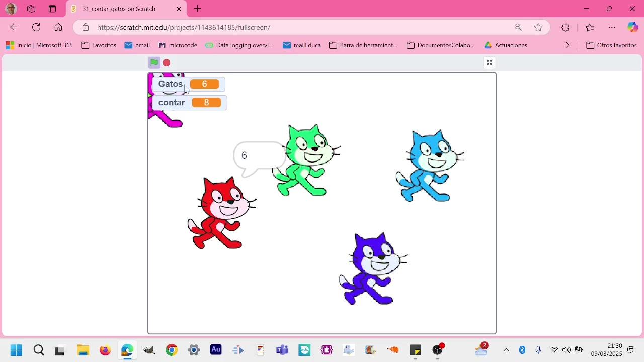Stop the Scratch project with red button
The height and width of the screenshot is (362, 644).
(167, 63)
